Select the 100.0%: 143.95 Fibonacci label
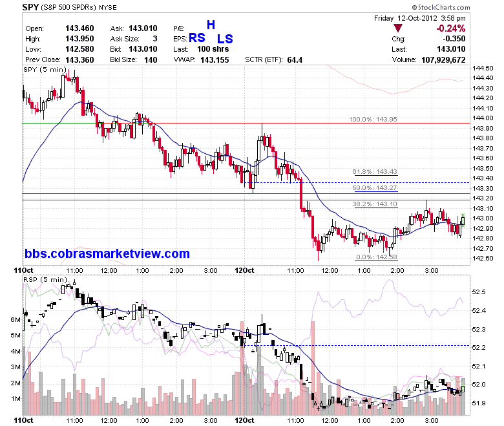 pos(373,120)
